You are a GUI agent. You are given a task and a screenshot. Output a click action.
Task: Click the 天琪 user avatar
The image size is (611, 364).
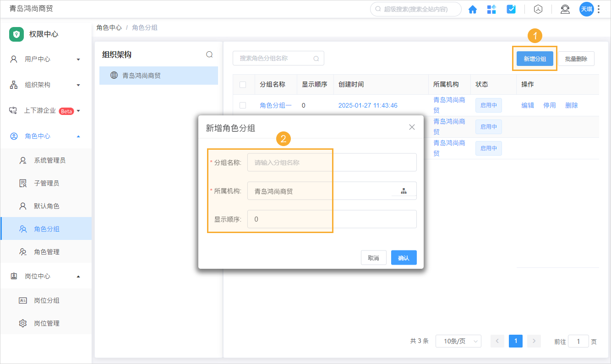(587, 9)
